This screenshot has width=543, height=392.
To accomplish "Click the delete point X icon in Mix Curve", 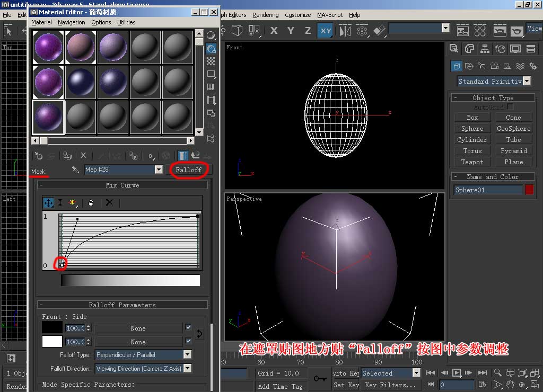I will (x=109, y=203).
